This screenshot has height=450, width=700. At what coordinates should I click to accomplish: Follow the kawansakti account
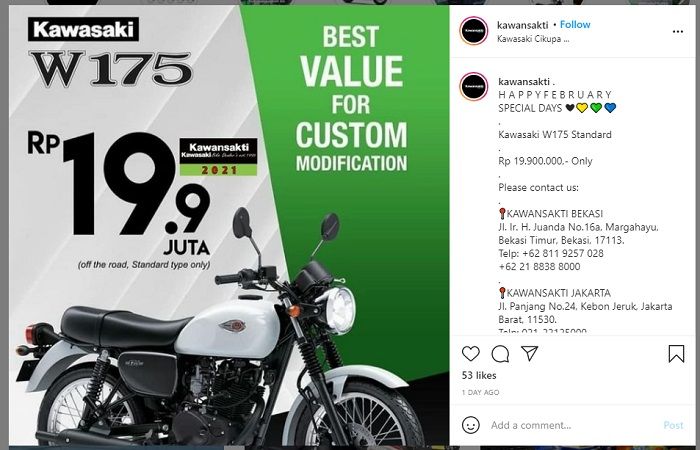coord(575,25)
